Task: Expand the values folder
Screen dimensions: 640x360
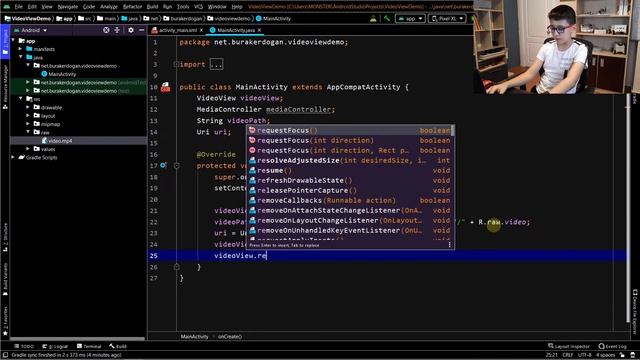Action: pyautogui.click(x=28, y=149)
